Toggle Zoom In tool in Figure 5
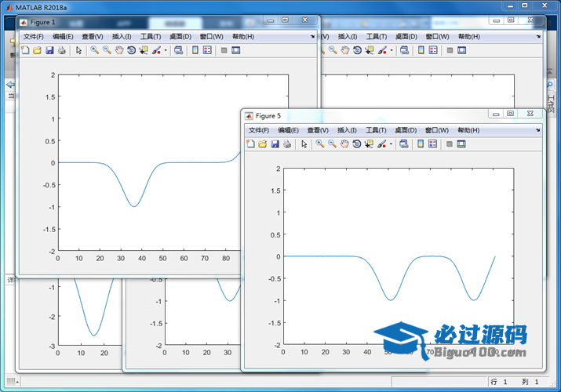Image resolution: width=561 pixels, height=392 pixels. [320, 144]
